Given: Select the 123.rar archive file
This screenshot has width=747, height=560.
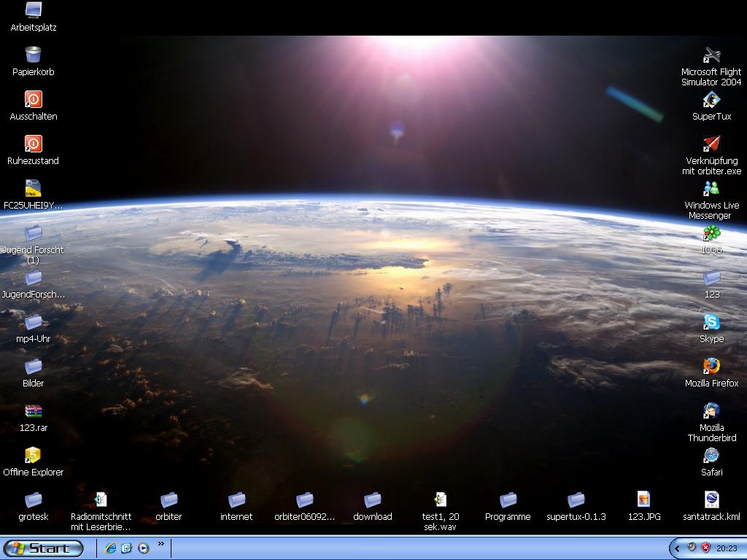Looking at the screenshot, I should click(33, 411).
